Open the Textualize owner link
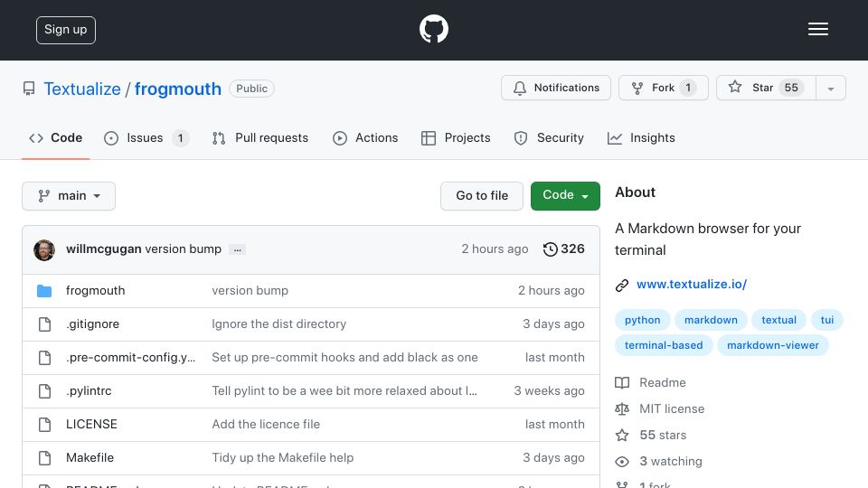The height and width of the screenshot is (488, 868). coord(82,89)
